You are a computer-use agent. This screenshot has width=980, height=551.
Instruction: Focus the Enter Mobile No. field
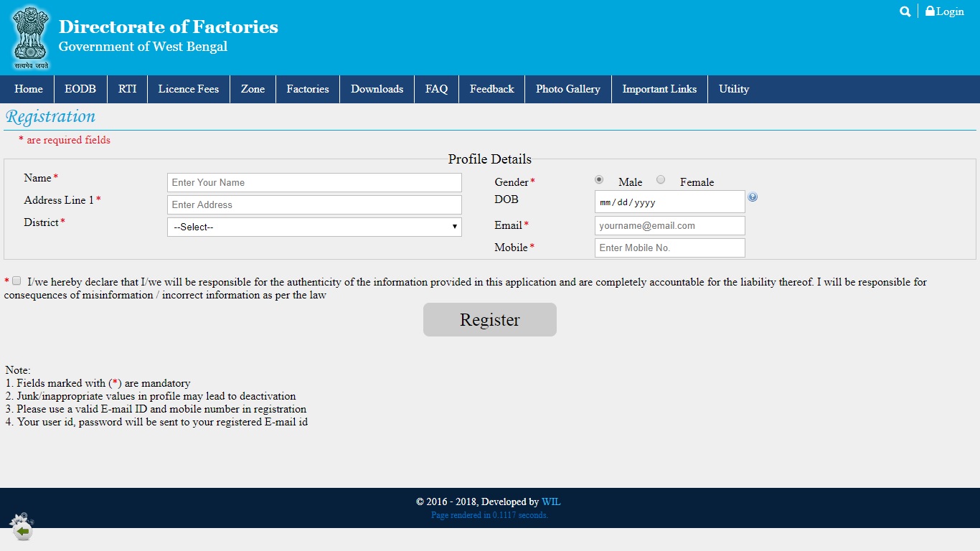pos(669,248)
